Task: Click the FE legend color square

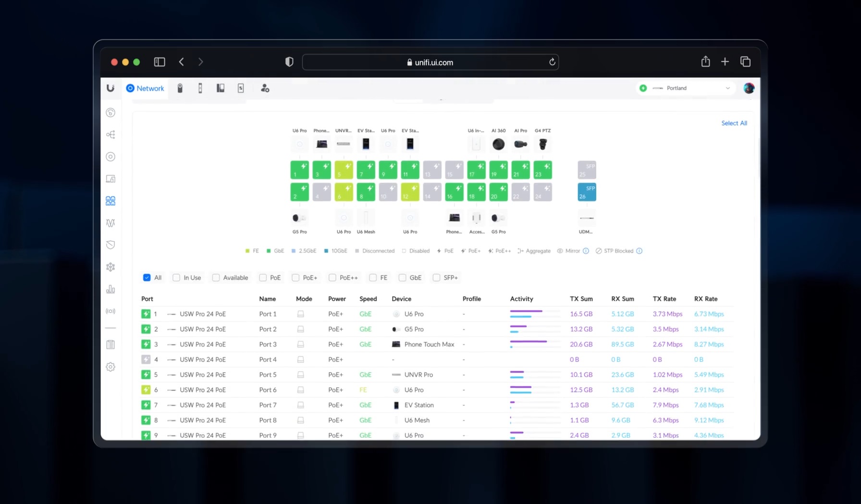Action: (247, 251)
